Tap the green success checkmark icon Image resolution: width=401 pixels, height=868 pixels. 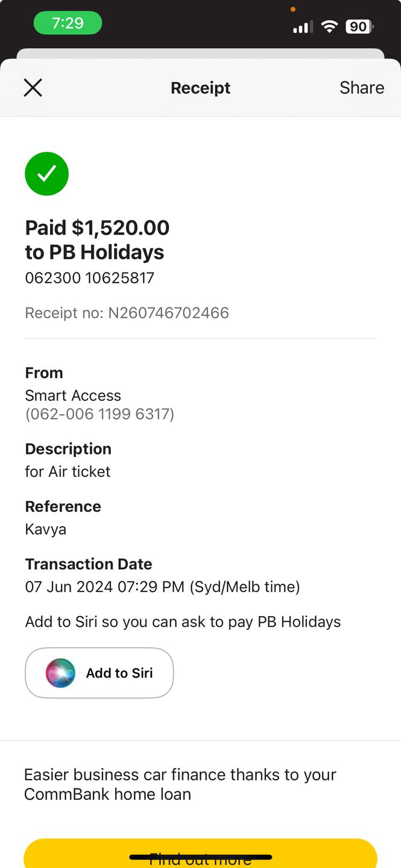pyautogui.click(x=46, y=174)
